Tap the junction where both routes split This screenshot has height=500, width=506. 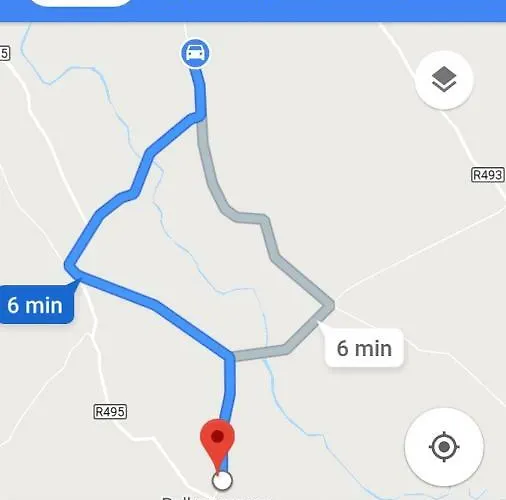coord(201,117)
